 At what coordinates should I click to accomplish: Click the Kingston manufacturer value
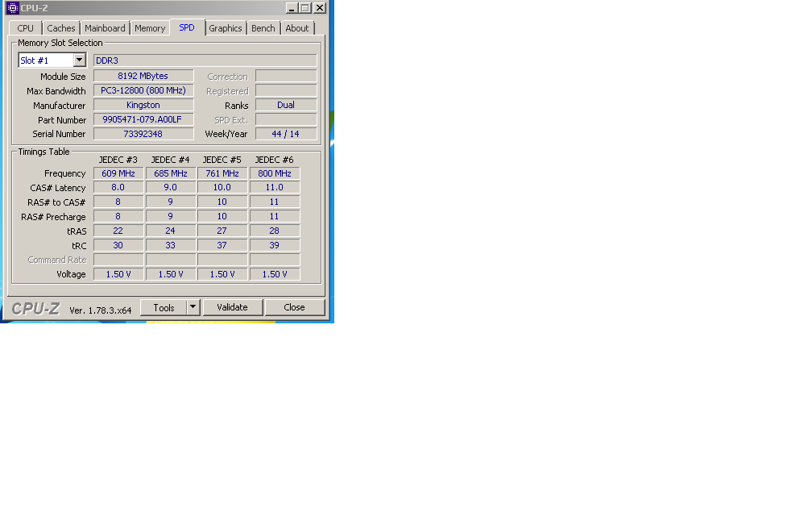tap(143, 105)
